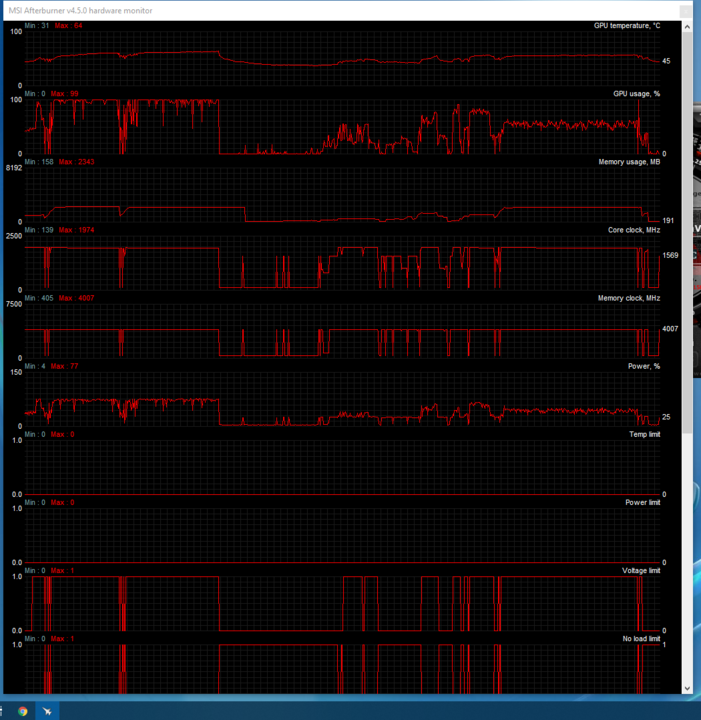The width and height of the screenshot is (701, 720).
Task: Click the 'Max : 77' power value
Action: (x=64, y=366)
